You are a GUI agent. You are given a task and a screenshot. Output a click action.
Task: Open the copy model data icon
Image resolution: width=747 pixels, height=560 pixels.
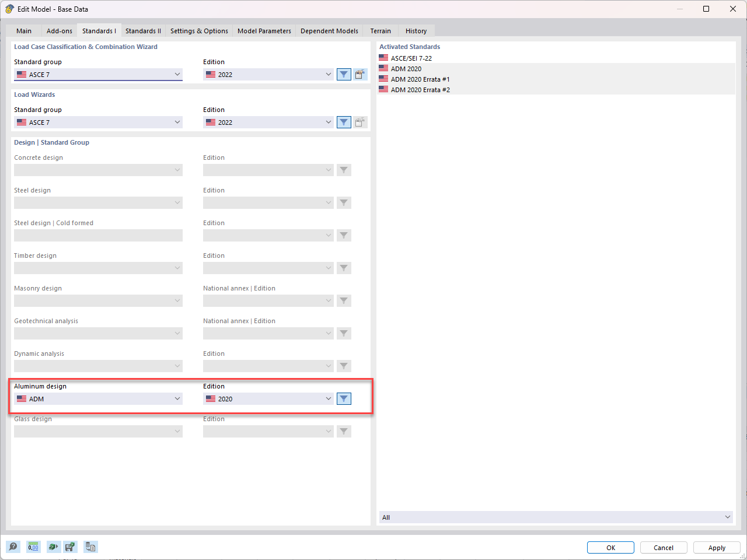click(x=90, y=547)
